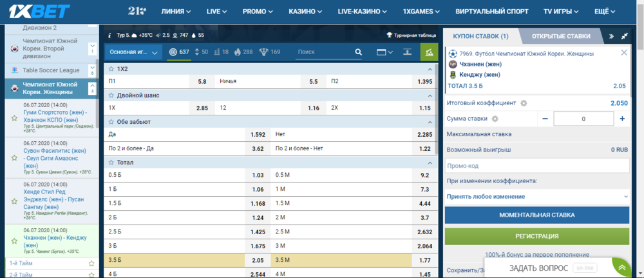The image size is (644, 278).
Task: Select the flame filter showing 288
Action: coord(243,52)
